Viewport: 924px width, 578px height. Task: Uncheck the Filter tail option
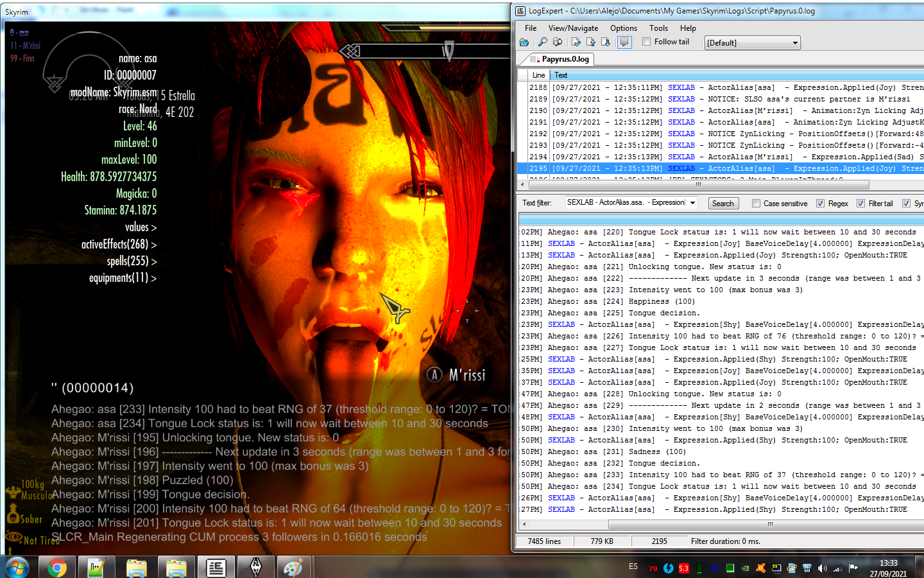(x=860, y=204)
